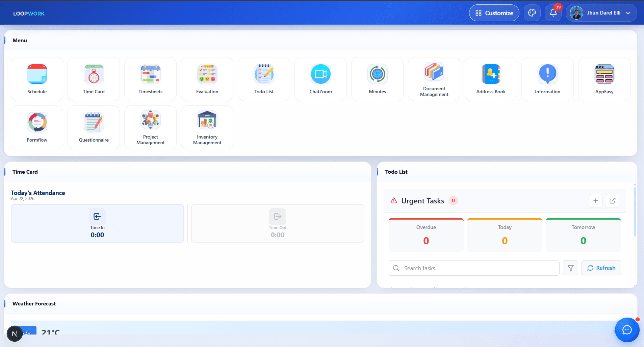Expand the Jhun Darel Elli profile menu
Image resolution: width=644 pixels, height=347 pixels.
[x=601, y=13]
